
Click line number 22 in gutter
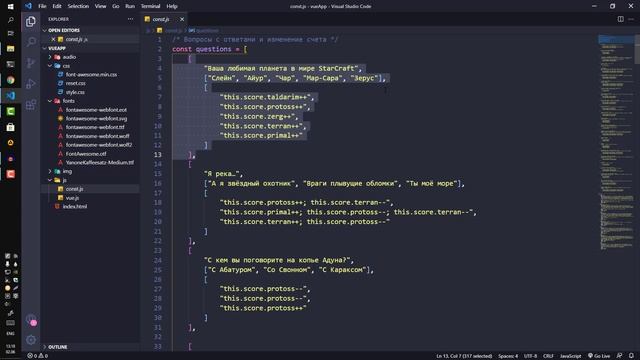[158, 241]
